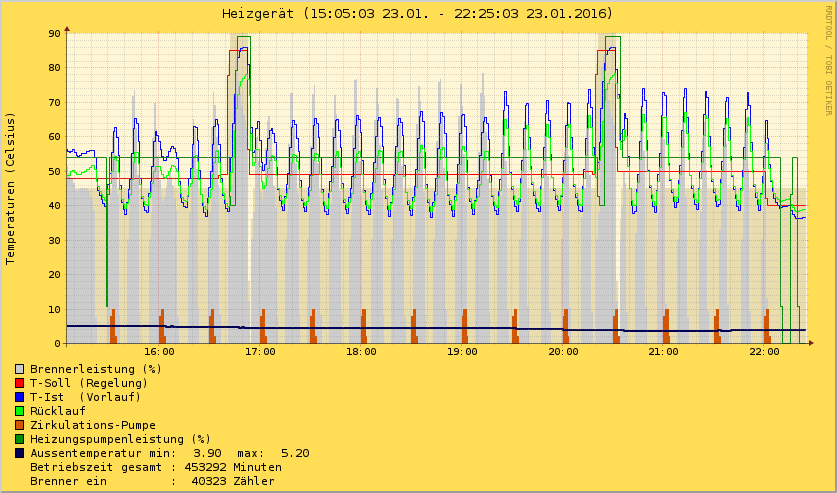Click the orange Zirkulations-Pumpe legend swatch
837x493 pixels.
pos(20,425)
